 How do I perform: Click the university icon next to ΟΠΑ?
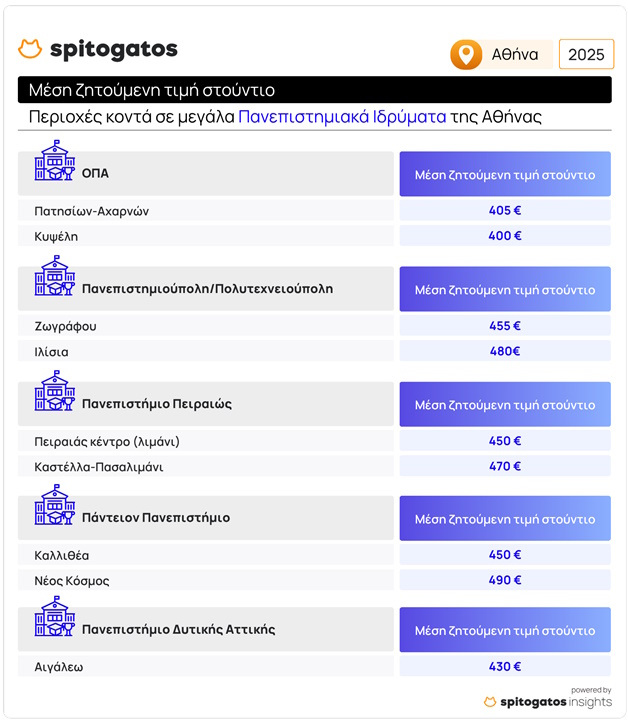(x=55, y=160)
